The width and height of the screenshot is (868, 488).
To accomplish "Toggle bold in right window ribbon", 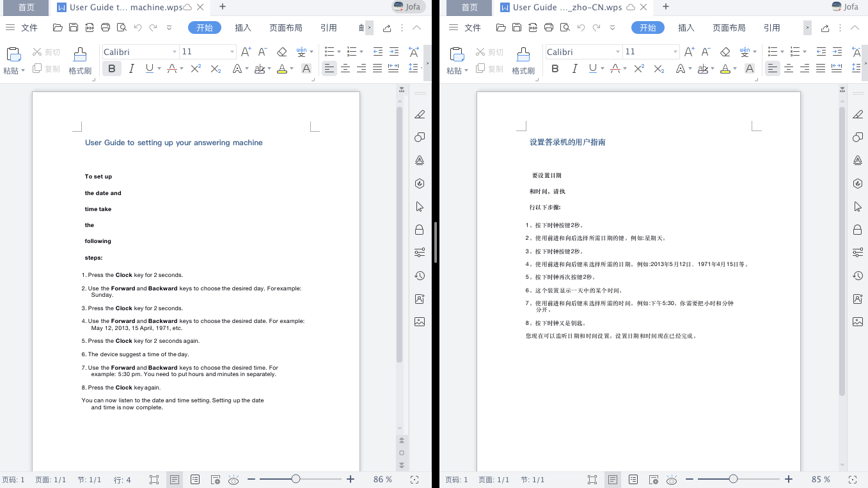I will 555,68.
